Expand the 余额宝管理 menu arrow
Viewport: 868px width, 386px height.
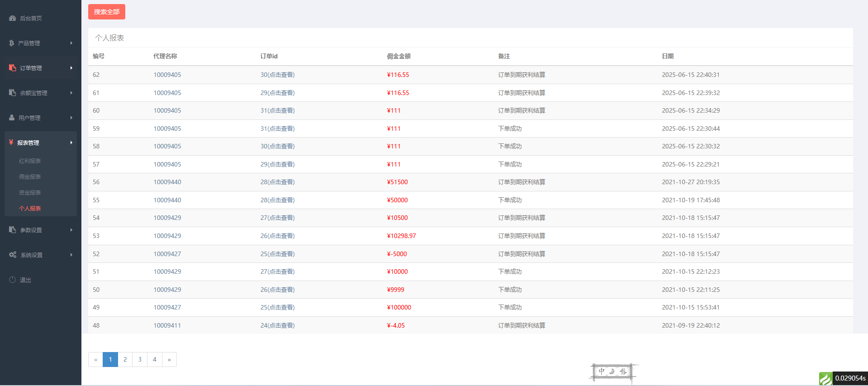point(71,93)
